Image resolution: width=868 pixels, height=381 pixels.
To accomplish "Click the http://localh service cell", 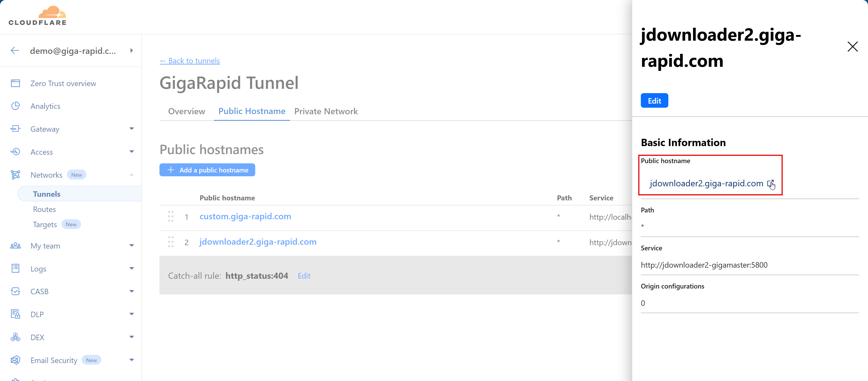I will [610, 217].
